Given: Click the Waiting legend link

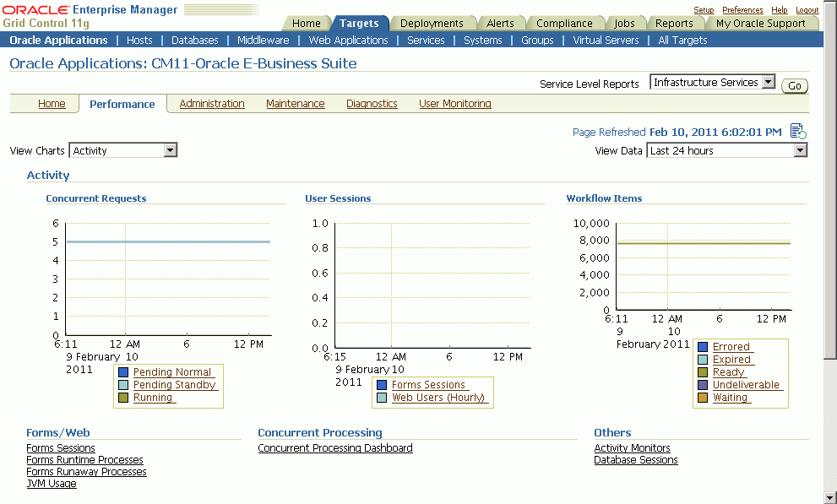Looking at the screenshot, I should click(x=730, y=398).
